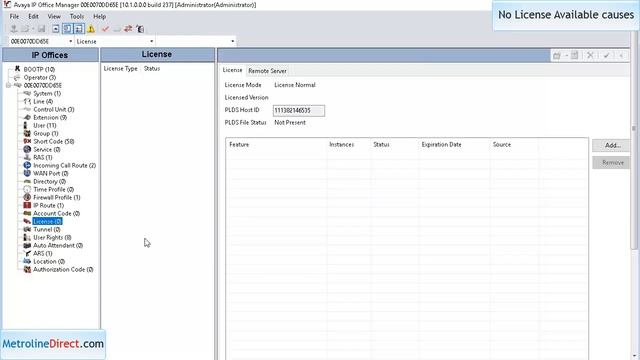Switch to the Remote Server tab
Image resolution: width=640 pixels, height=360 pixels.
click(x=267, y=71)
